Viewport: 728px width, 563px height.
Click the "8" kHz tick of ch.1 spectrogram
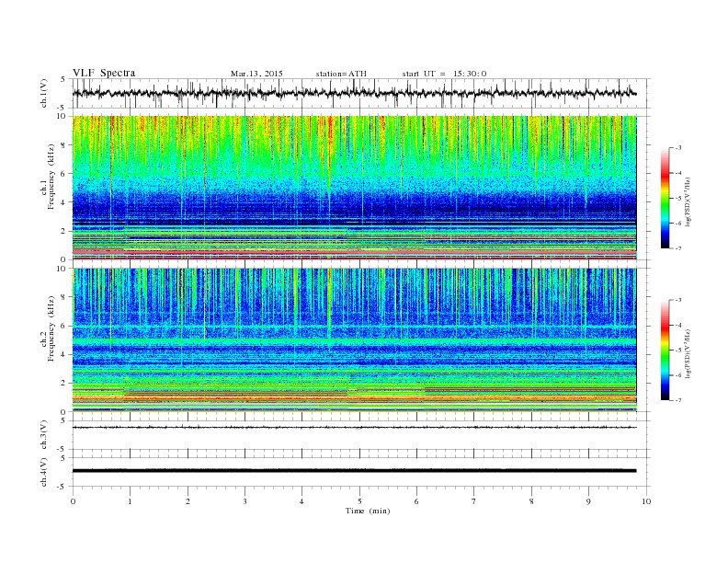(x=64, y=145)
